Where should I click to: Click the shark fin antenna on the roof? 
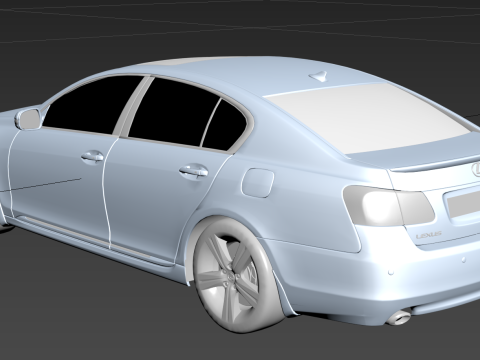[319, 76]
